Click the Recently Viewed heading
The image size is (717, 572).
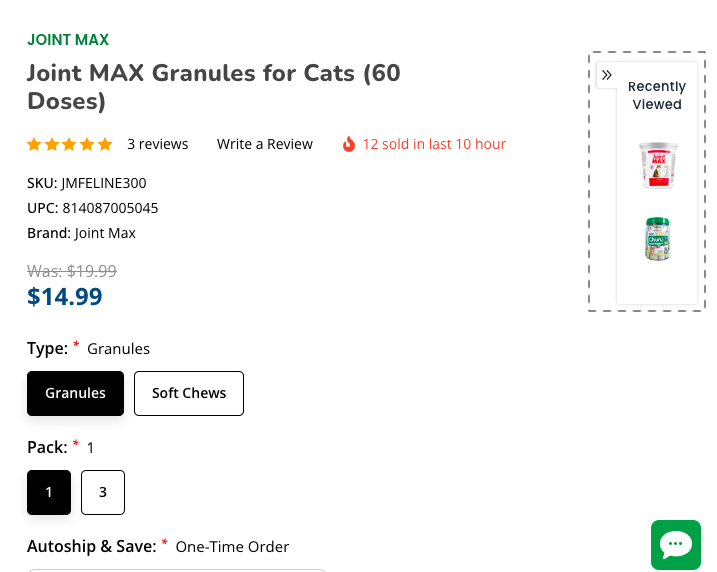tap(657, 95)
